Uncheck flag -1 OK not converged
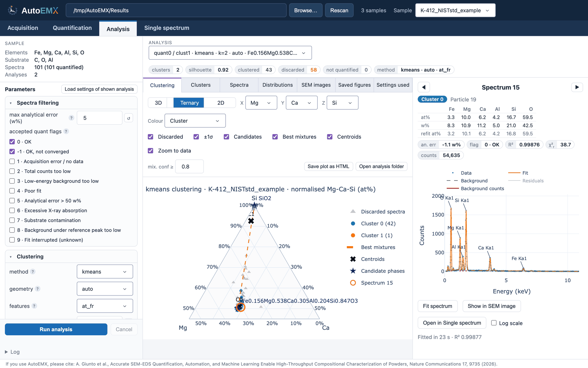The width and height of the screenshot is (588, 368). click(12, 152)
